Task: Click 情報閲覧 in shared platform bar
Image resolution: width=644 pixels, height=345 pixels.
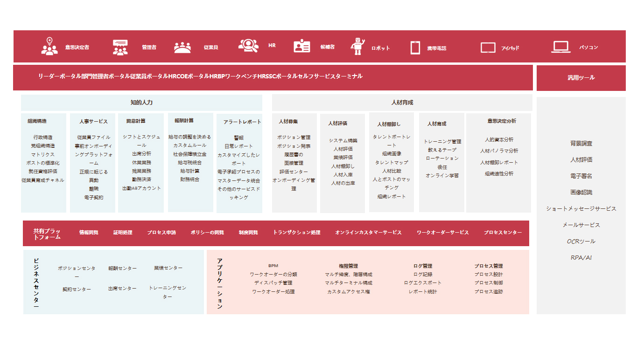Action: coord(89,233)
